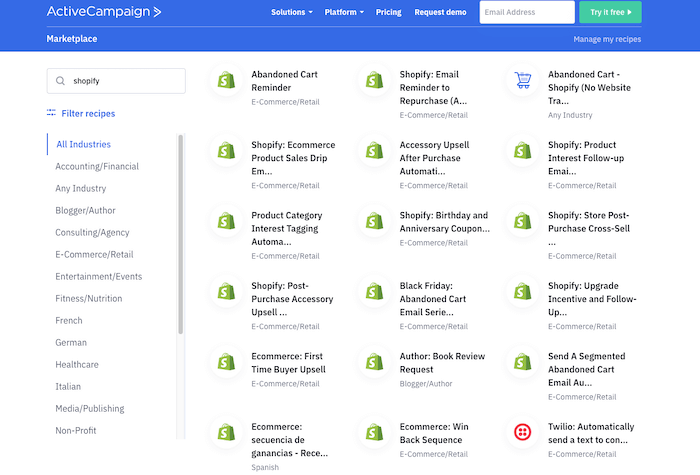This screenshot has width=700, height=475.
Task: Open the Pricing page link
Action: [x=388, y=12]
